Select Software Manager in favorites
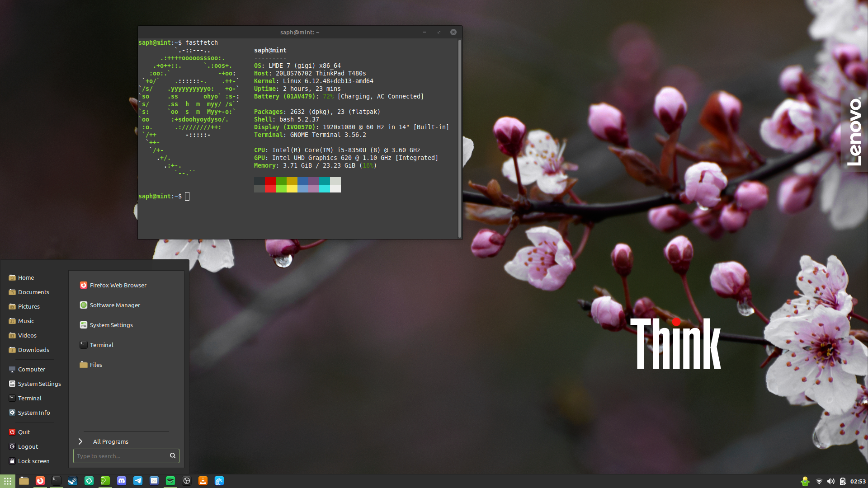 click(115, 305)
